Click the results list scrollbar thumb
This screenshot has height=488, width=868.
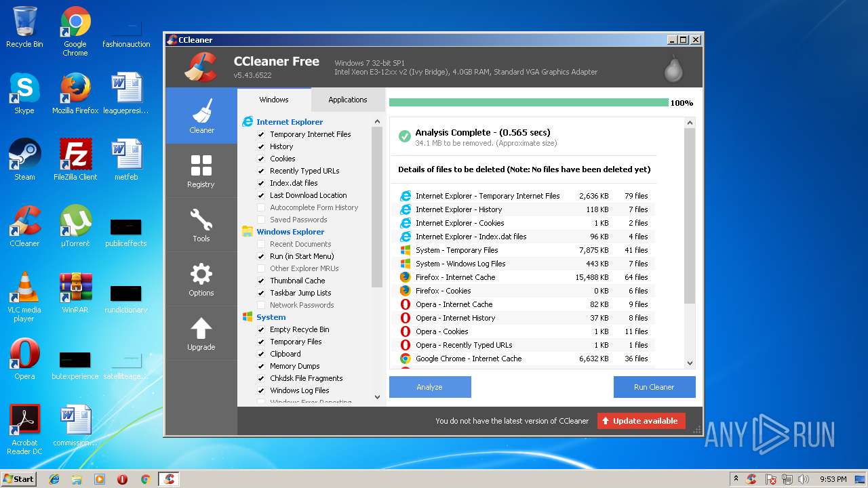pos(690,216)
